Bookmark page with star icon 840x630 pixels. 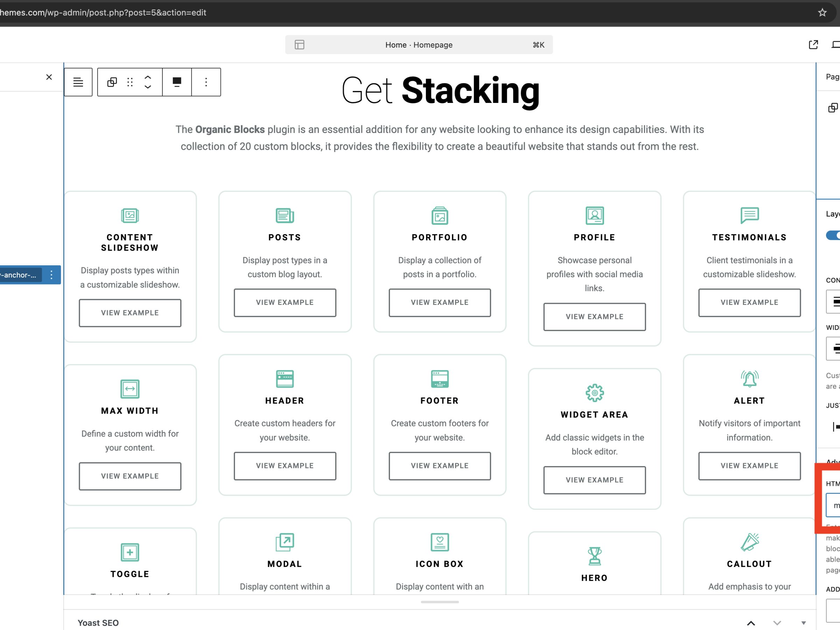point(822,13)
